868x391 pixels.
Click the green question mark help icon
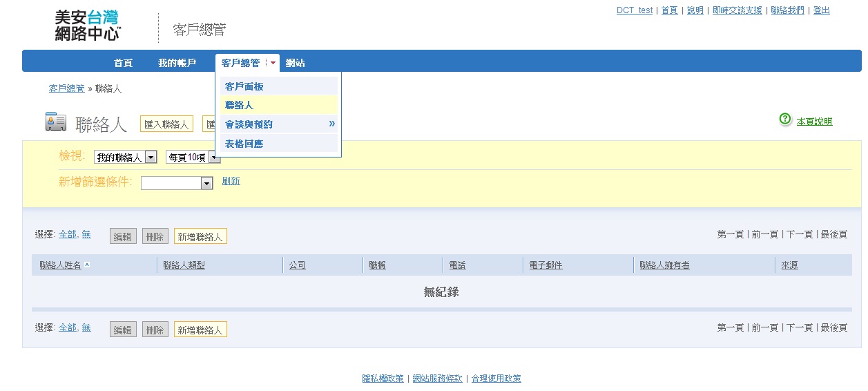tap(785, 119)
